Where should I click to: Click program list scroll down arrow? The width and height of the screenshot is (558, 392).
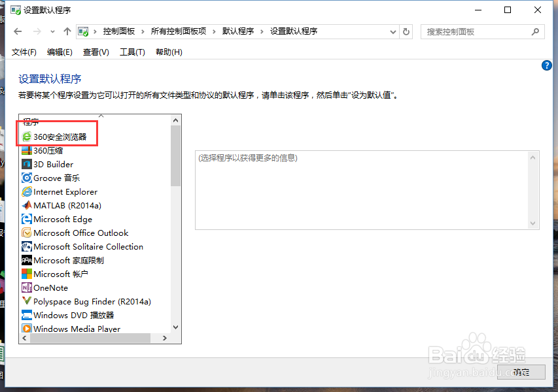coord(175,327)
